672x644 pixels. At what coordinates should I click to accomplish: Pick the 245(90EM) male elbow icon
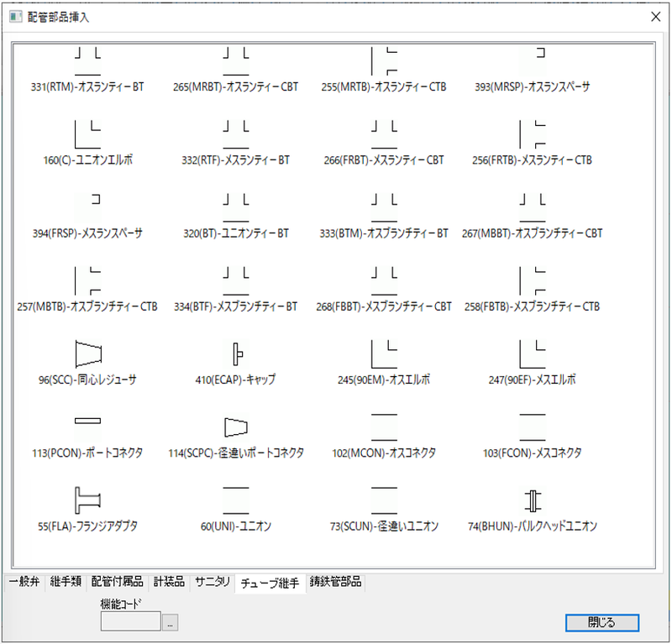pyautogui.click(x=384, y=353)
